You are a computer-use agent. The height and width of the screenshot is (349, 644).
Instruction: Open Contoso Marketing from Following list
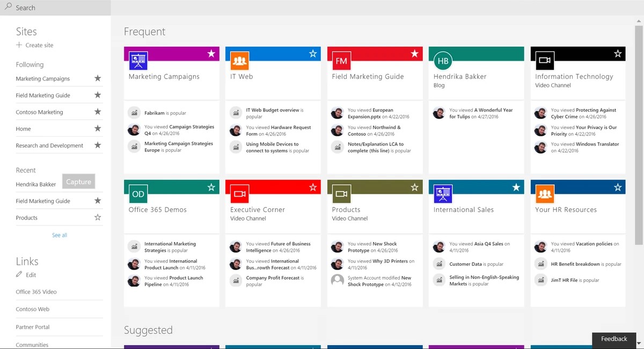click(39, 112)
